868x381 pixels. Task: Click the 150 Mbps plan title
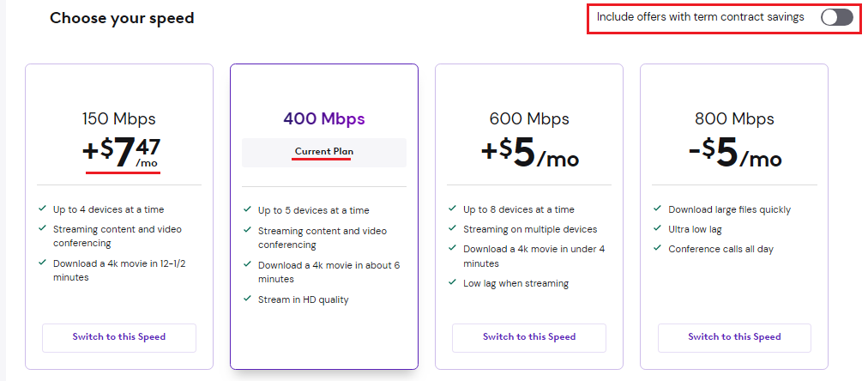pyautogui.click(x=119, y=118)
